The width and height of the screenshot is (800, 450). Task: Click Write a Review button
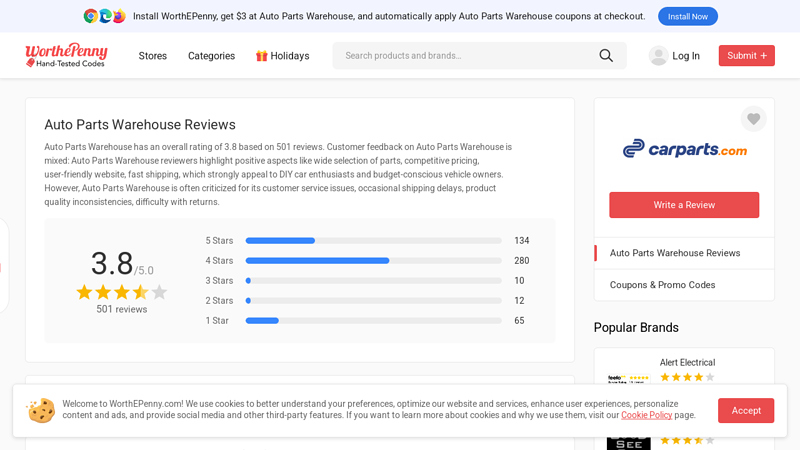[684, 205]
